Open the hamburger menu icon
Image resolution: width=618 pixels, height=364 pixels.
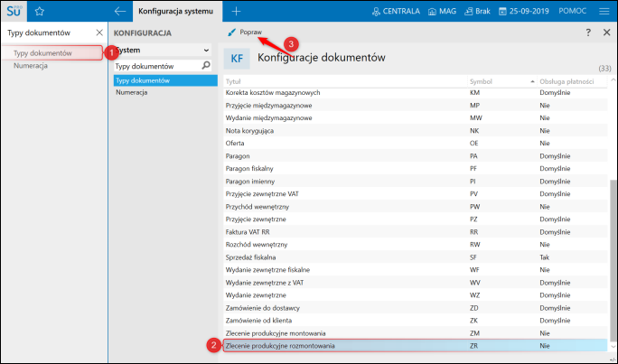click(604, 12)
